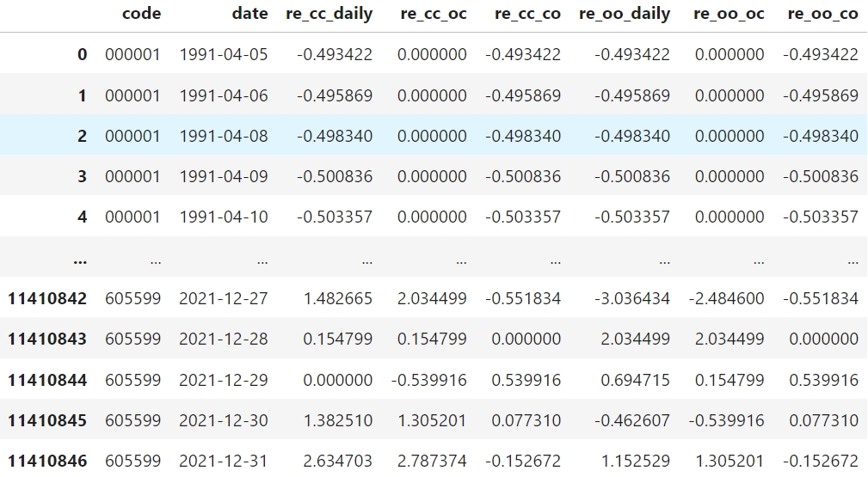This screenshot has width=868, height=477.
Task: Select the 're_cc_oc' column header
Action: tap(433, 15)
